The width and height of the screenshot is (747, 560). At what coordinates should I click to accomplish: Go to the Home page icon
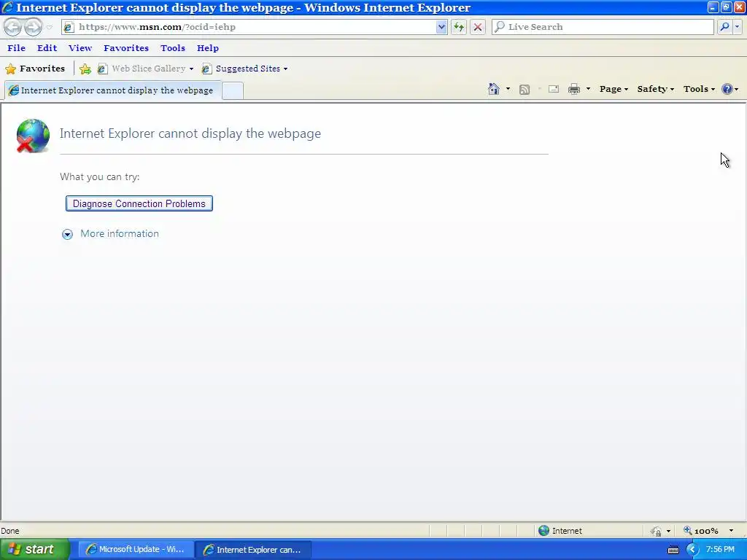click(494, 89)
